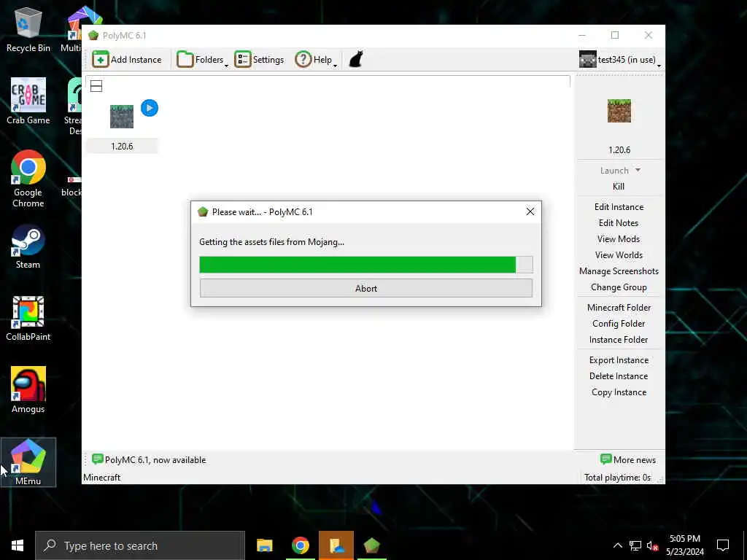The image size is (747, 560).
Task: Select the 1.20.6 instance icon in list
Action: click(122, 117)
